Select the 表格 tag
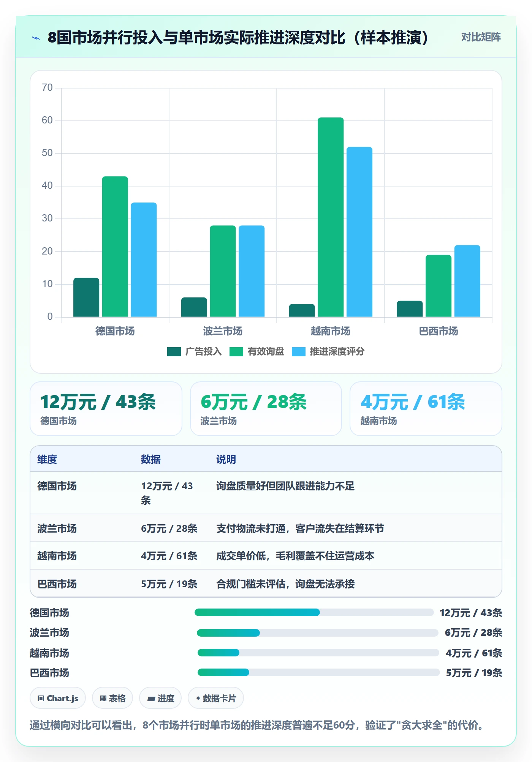Screen dimensions: 532x762 click(112, 698)
